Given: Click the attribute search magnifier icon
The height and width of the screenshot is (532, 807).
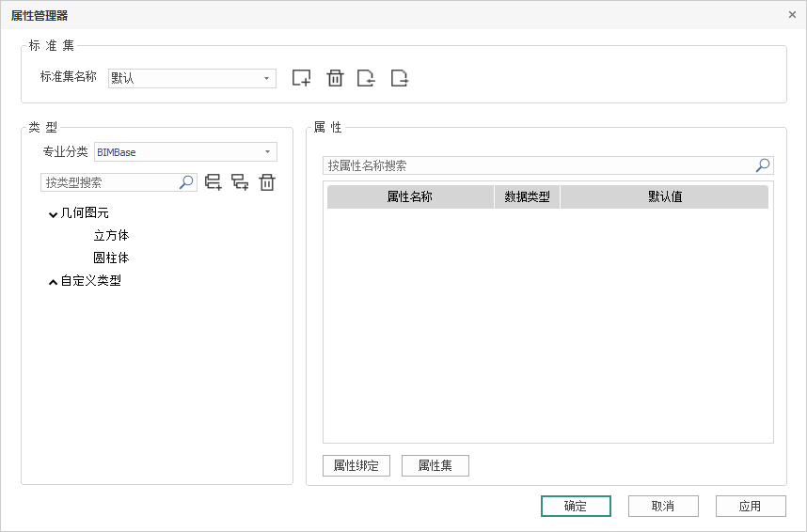Looking at the screenshot, I should coord(763,165).
